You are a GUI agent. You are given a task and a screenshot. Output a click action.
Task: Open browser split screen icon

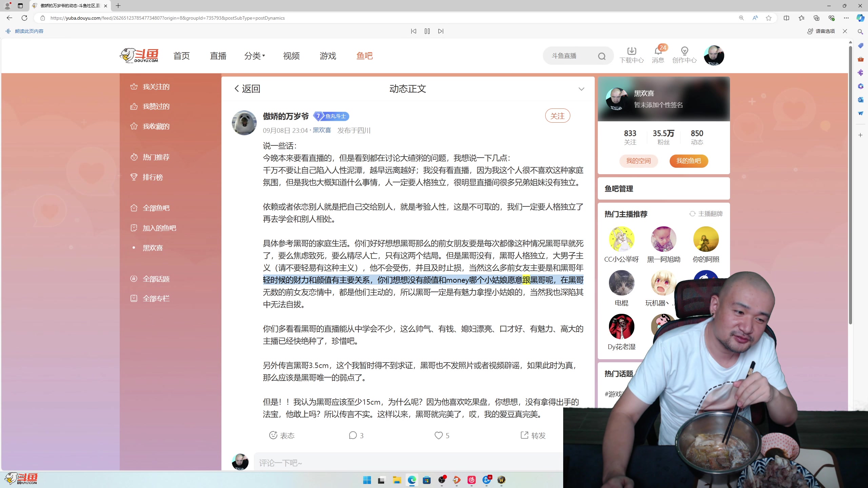787,18
